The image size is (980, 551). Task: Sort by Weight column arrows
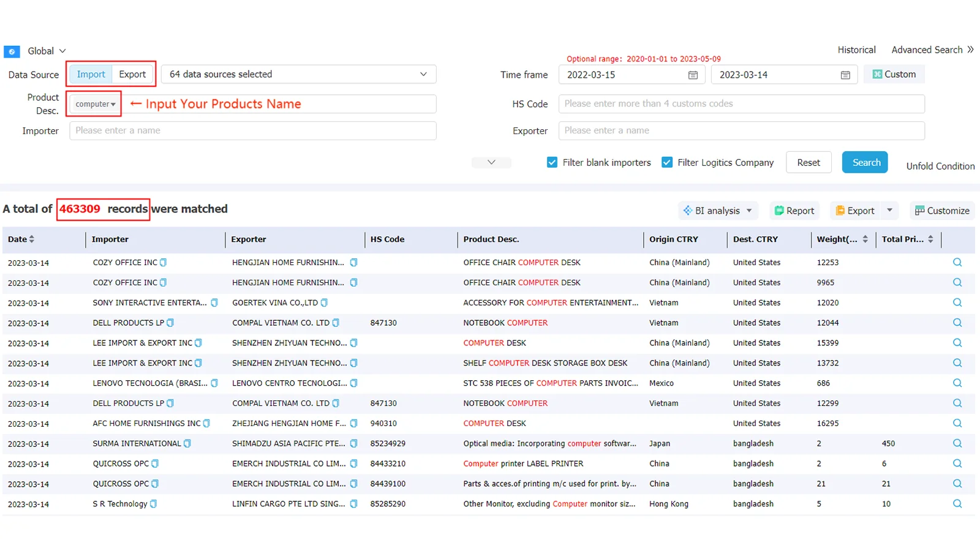(x=865, y=239)
